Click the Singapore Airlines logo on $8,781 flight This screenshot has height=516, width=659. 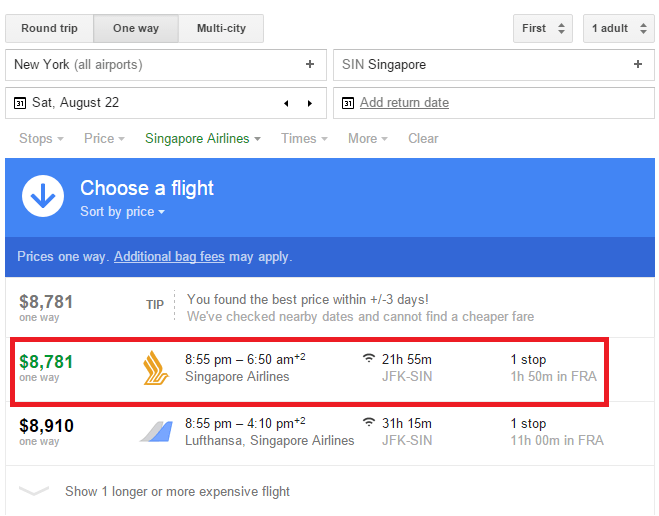click(155, 368)
